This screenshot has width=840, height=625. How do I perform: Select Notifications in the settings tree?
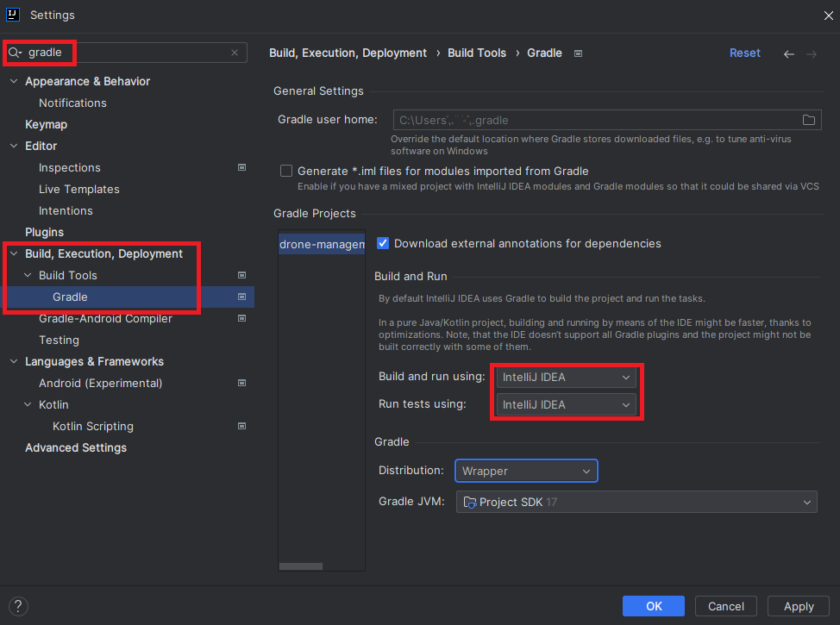72,103
